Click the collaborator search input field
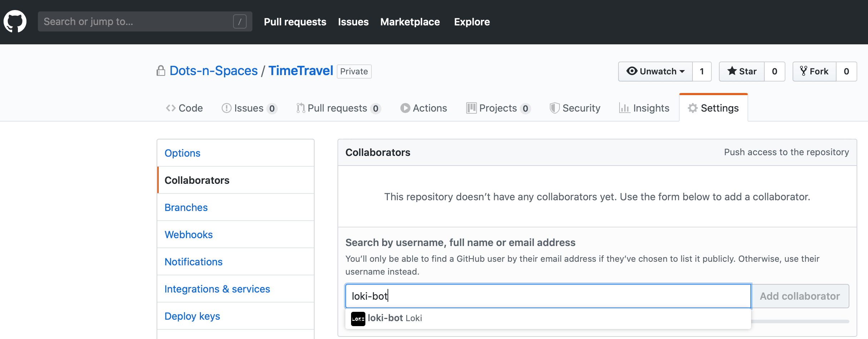 click(548, 296)
